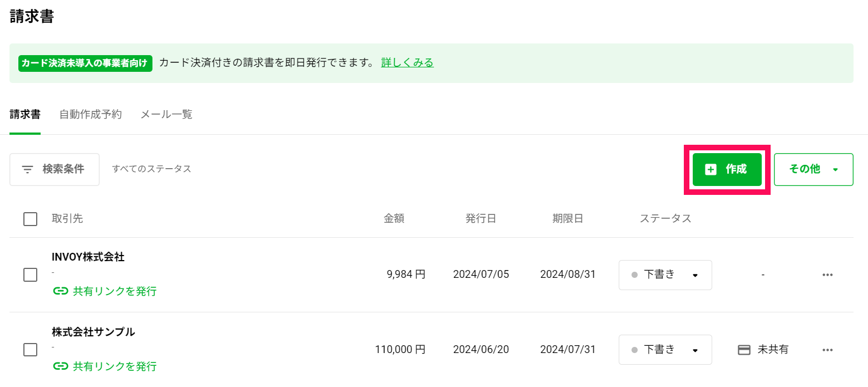Click link chain icon under 株式会社サンプル
Image resolution: width=868 pixels, height=387 pixels.
(60, 366)
